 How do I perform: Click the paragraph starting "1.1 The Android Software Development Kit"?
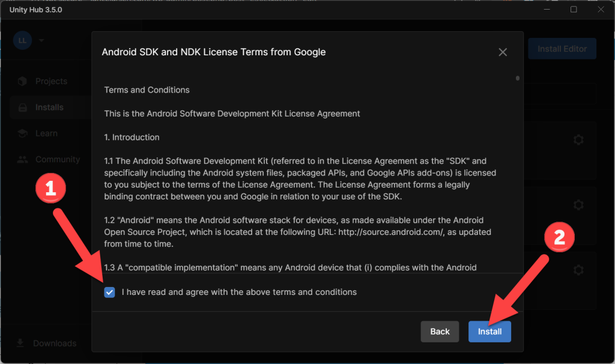300,179
